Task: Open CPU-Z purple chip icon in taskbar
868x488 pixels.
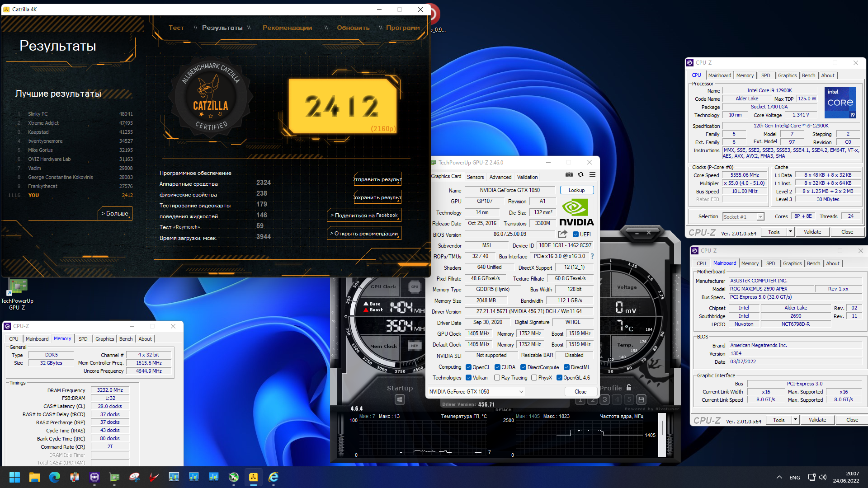Action: [x=94, y=477]
